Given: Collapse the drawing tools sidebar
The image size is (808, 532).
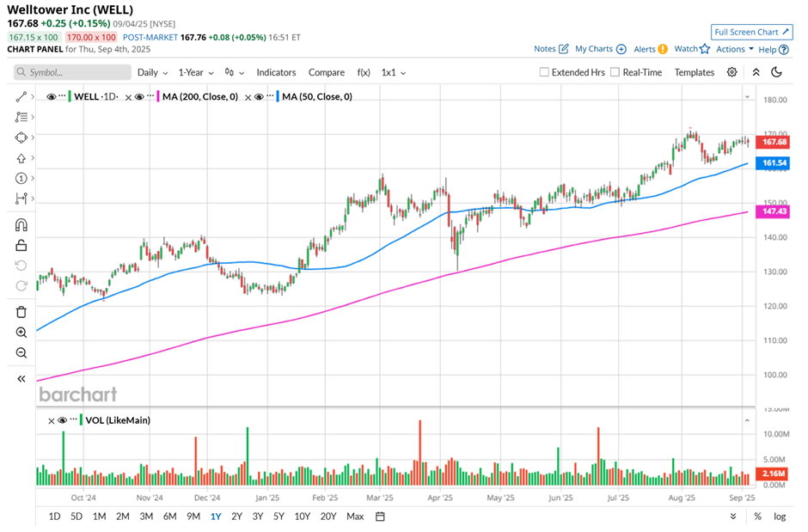Looking at the screenshot, I should coord(21,379).
